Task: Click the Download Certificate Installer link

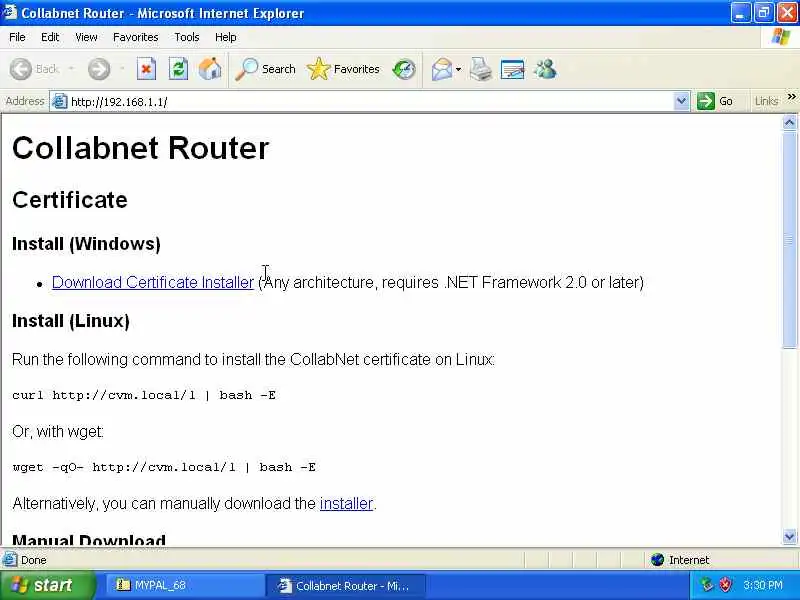Action: [153, 282]
